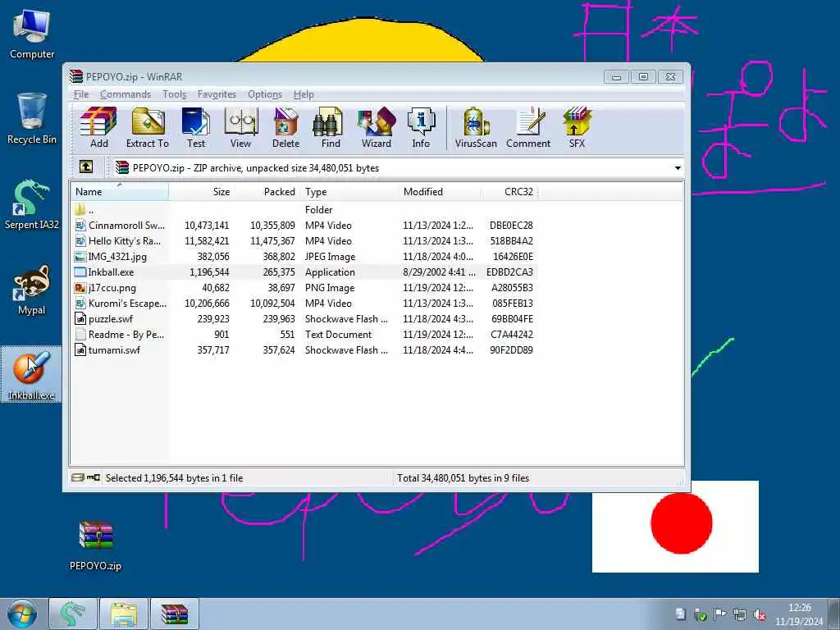Select Inkball.exe on the desktop
840x630 pixels.
tap(32, 375)
